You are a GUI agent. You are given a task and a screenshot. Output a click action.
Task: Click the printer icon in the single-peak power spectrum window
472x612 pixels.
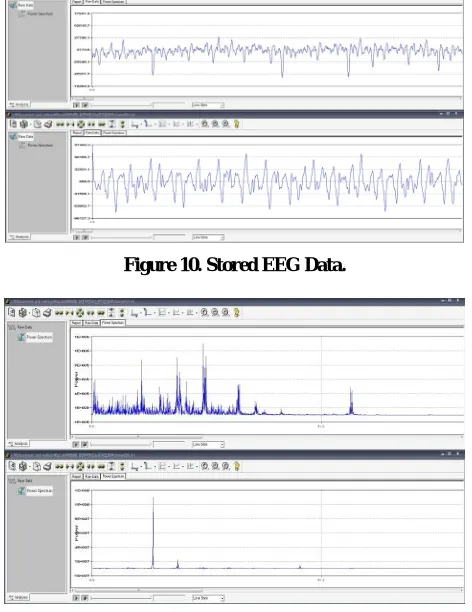tap(48, 466)
